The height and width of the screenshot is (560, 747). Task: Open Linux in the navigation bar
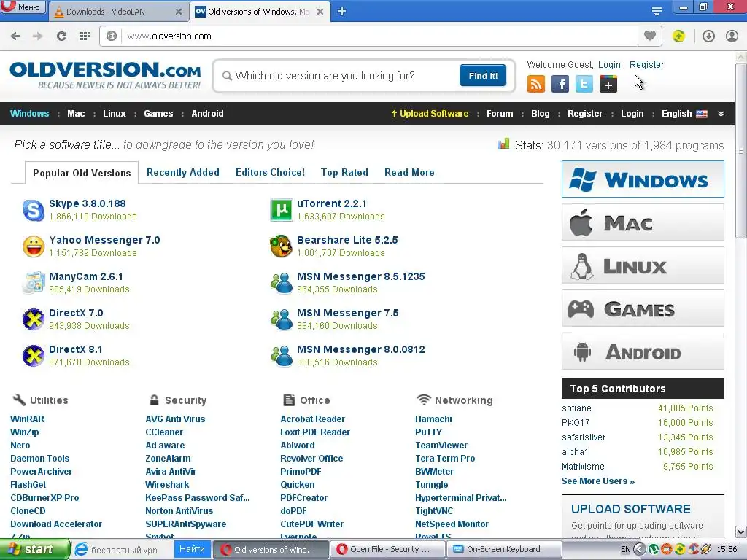pos(115,114)
